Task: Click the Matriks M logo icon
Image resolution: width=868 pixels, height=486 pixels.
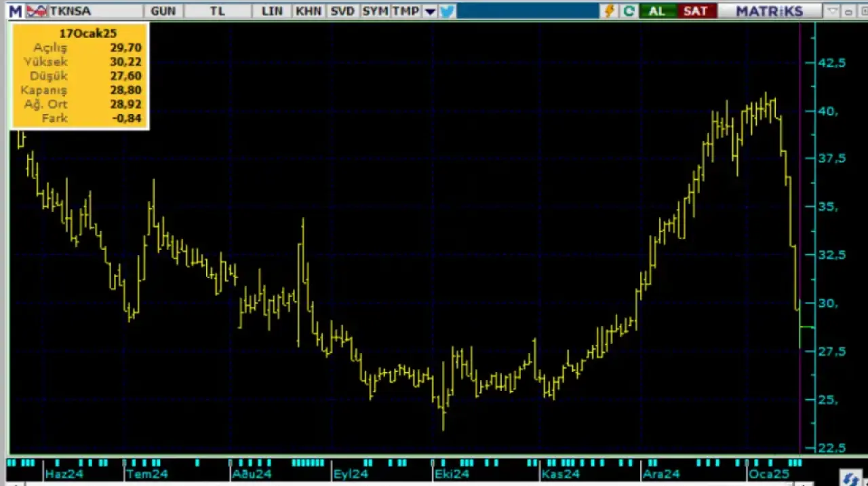Action: click(15, 11)
